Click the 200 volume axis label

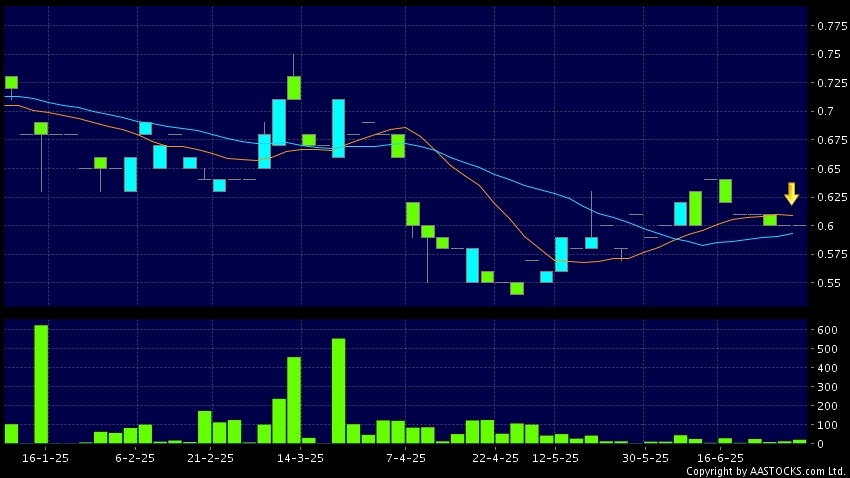click(828, 406)
